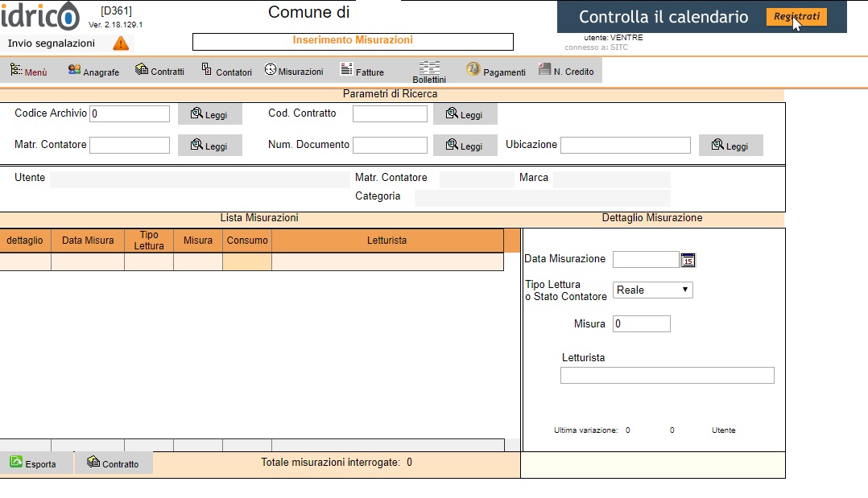Click the Ubicazione input field

click(x=626, y=145)
